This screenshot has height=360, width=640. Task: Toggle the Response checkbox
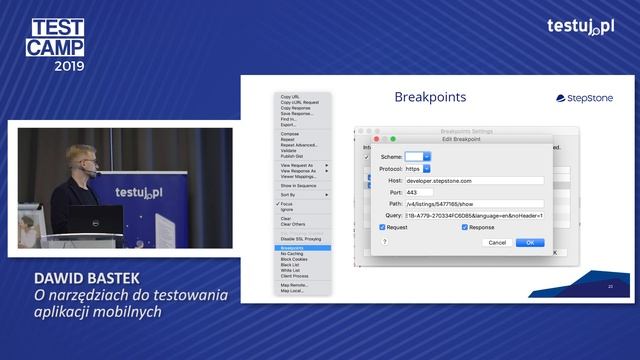click(464, 227)
